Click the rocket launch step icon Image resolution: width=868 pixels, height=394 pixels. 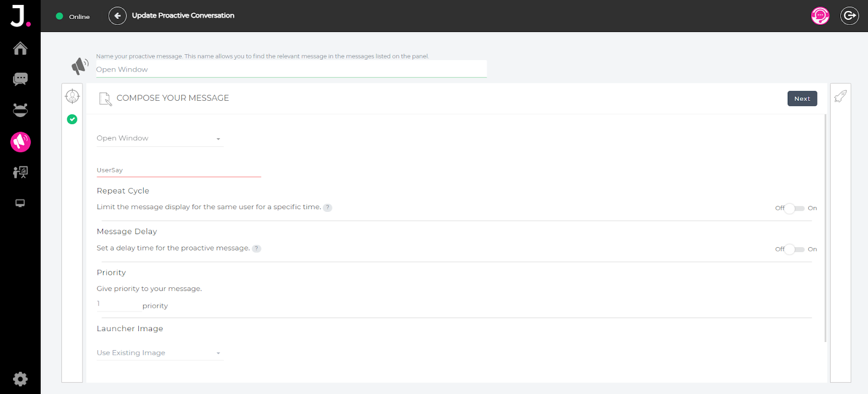(x=840, y=96)
